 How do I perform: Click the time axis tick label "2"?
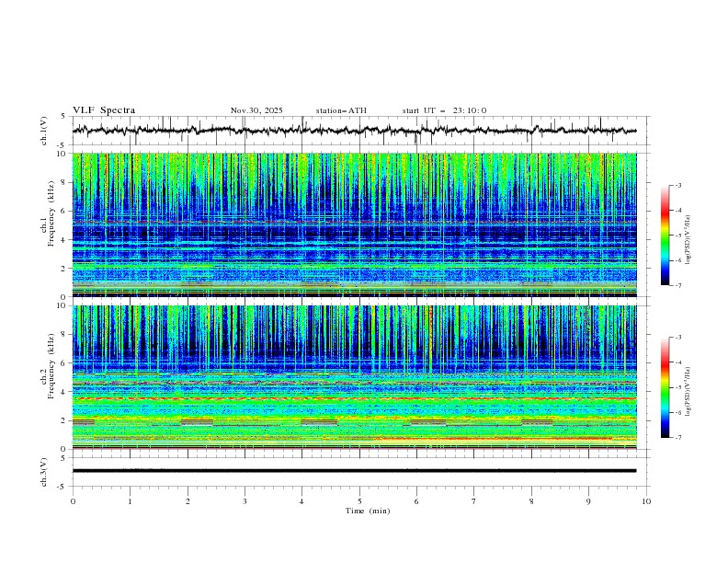click(x=188, y=501)
